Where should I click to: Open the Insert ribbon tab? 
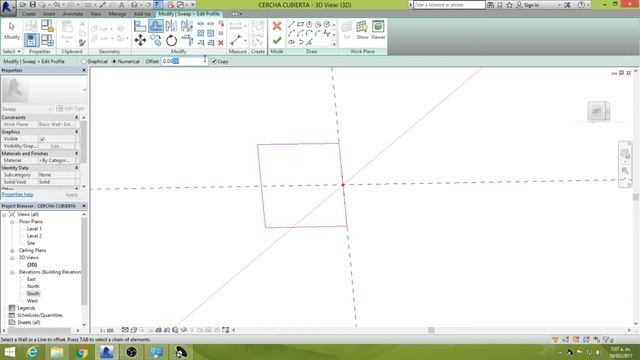point(49,14)
